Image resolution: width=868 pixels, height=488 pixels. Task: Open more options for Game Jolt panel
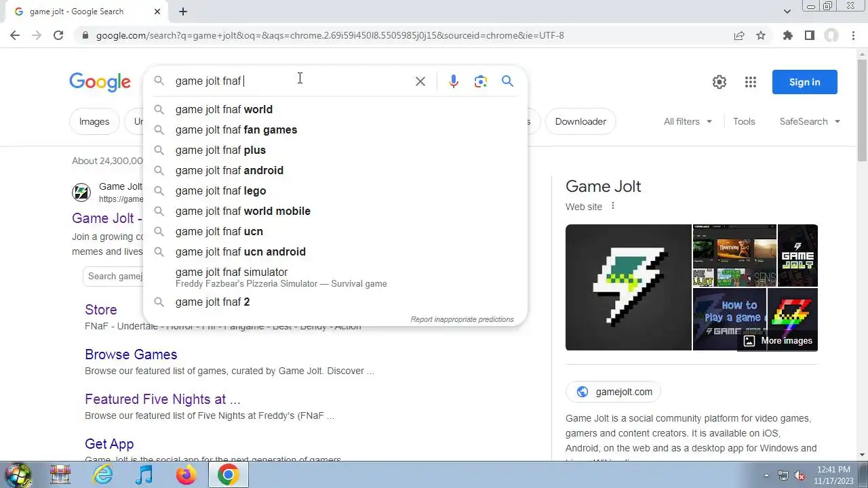[613, 206]
